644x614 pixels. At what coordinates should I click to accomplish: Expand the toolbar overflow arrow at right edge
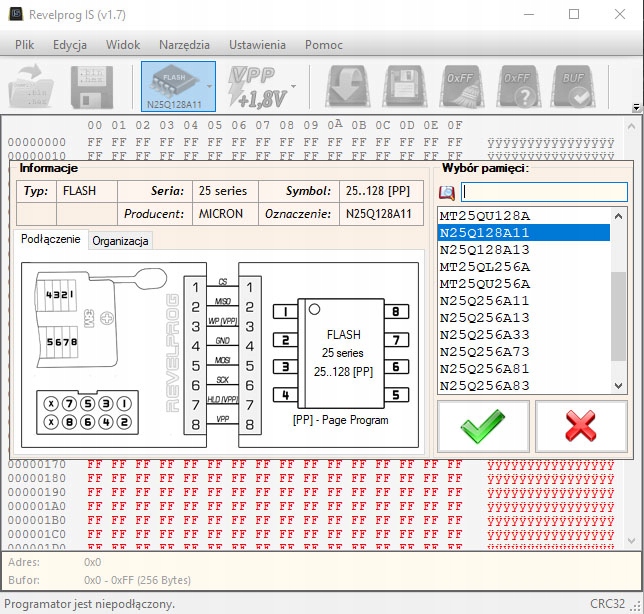tap(636, 107)
